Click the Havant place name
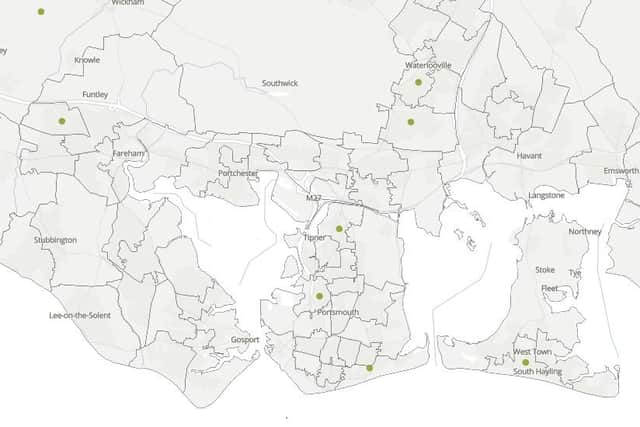The height and width of the screenshot is (427, 640). 529,156
